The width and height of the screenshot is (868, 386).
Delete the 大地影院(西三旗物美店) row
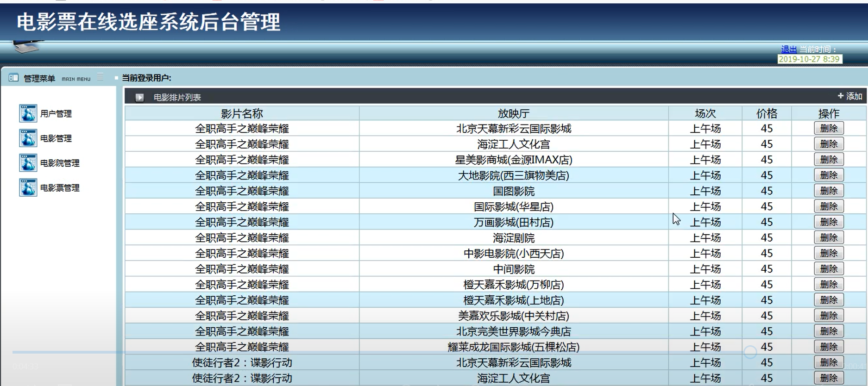pyautogui.click(x=829, y=175)
